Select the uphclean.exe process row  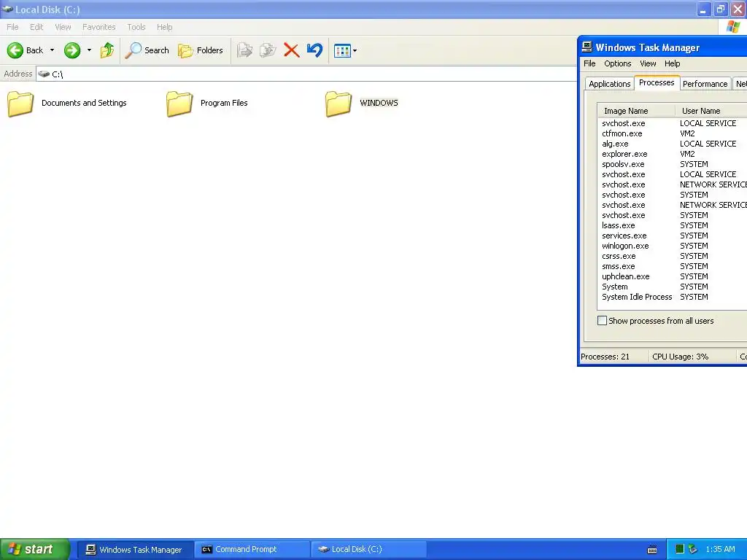[x=672, y=276]
